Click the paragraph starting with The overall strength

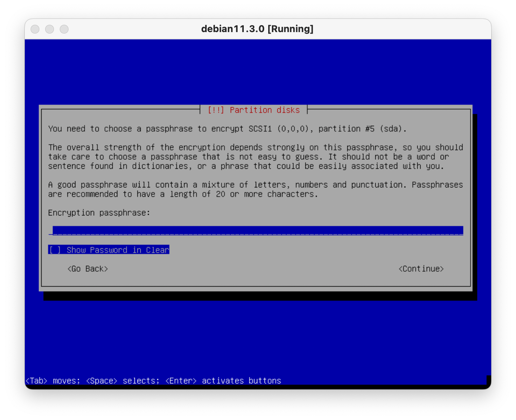click(255, 157)
